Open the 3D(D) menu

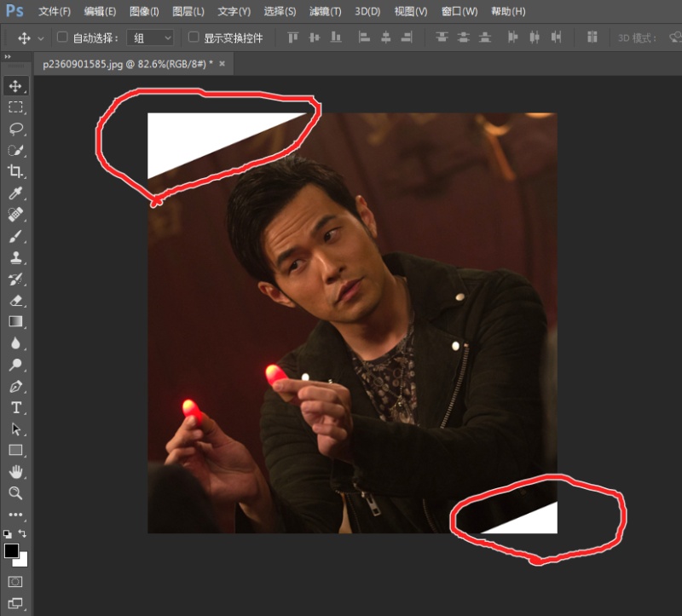coord(367,11)
